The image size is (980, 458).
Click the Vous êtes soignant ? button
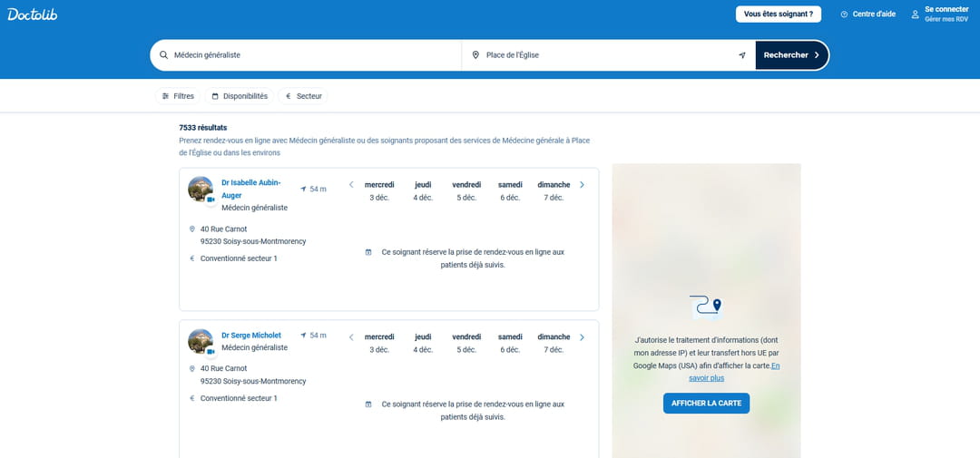[778, 14]
